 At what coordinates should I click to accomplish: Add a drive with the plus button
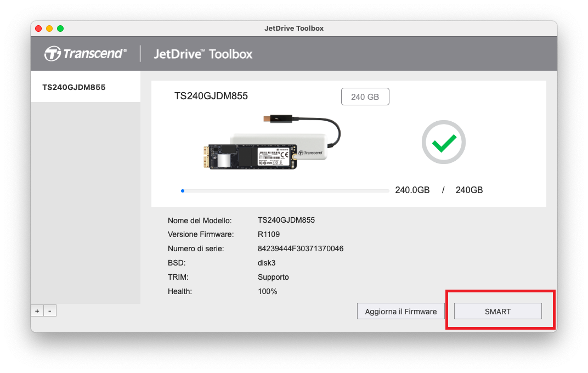coord(37,311)
